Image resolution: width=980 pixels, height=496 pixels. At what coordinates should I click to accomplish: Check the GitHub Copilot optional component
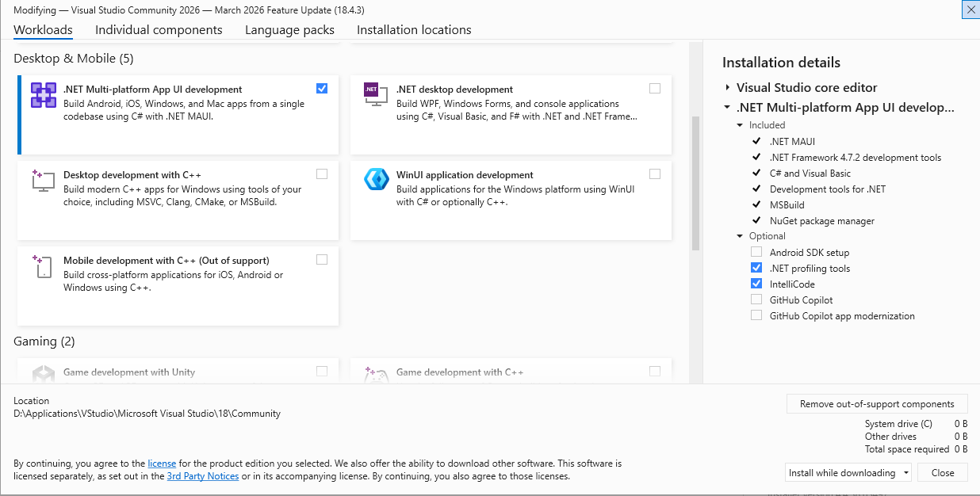click(756, 300)
